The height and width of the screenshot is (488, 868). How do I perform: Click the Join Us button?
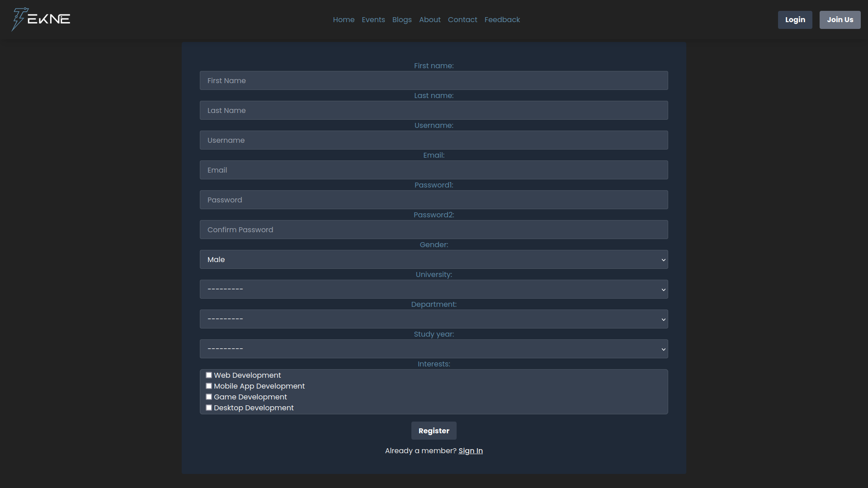[x=840, y=20]
